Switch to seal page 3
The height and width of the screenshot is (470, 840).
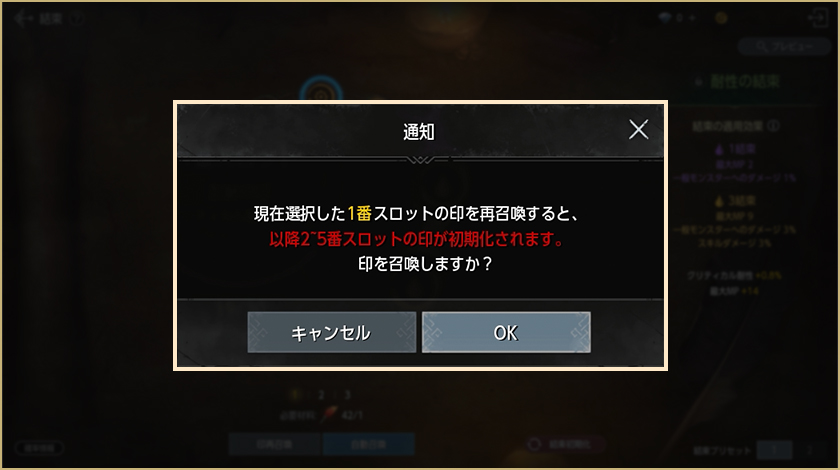(347, 395)
